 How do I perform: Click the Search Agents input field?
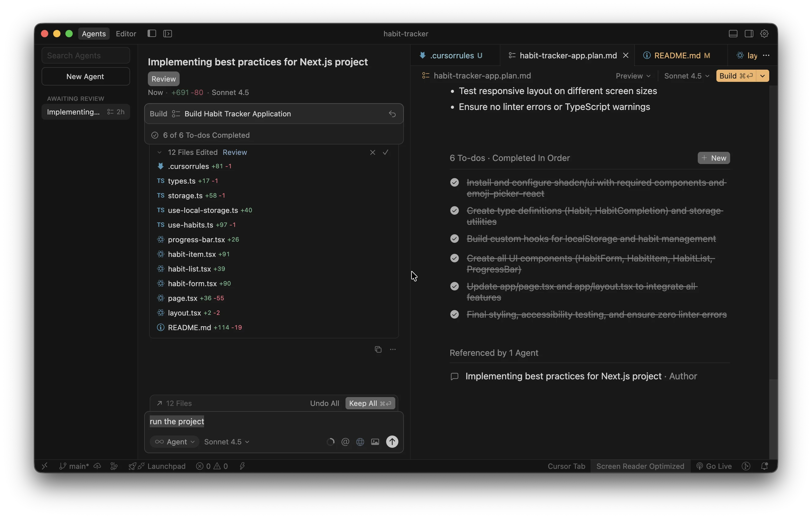[85, 55]
